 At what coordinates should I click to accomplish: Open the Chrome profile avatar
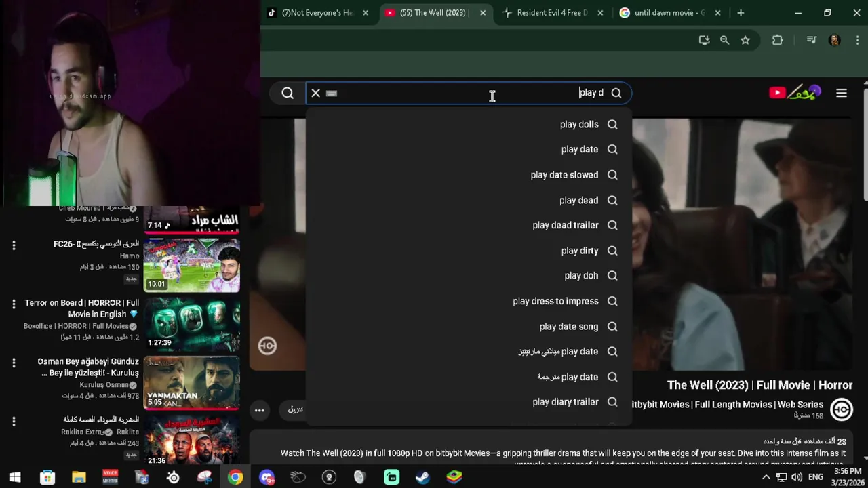pyautogui.click(x=835, y=40)
